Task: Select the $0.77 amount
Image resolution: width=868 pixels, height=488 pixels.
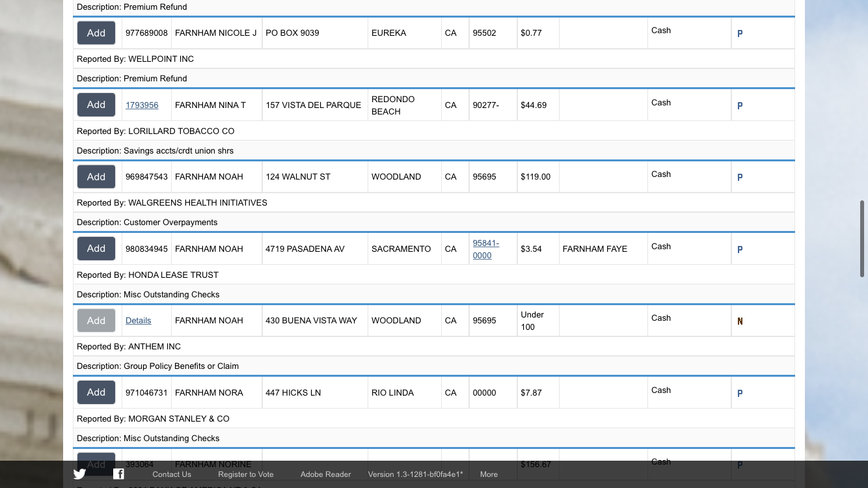Action: (531, 33)
